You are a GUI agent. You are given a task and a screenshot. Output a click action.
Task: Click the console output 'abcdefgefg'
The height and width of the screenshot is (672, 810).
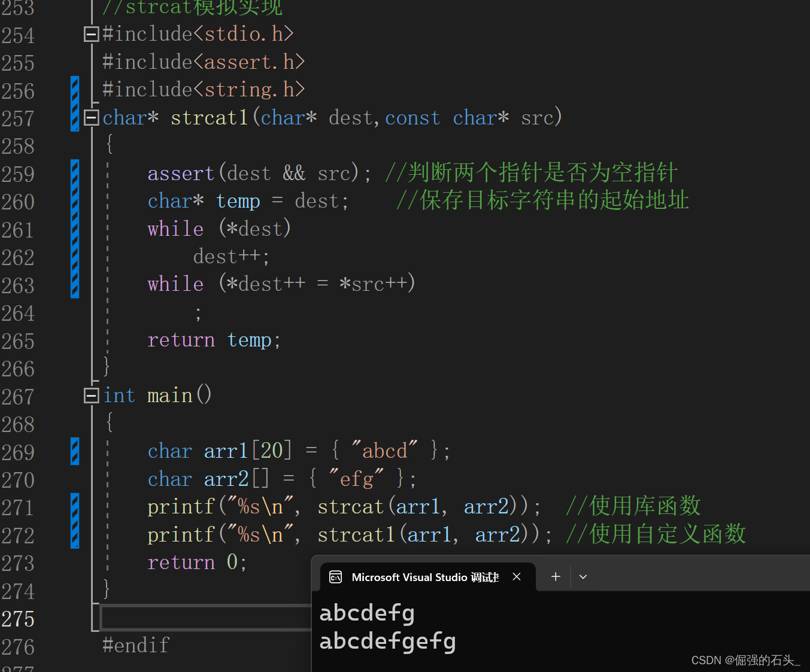(388, 641)
